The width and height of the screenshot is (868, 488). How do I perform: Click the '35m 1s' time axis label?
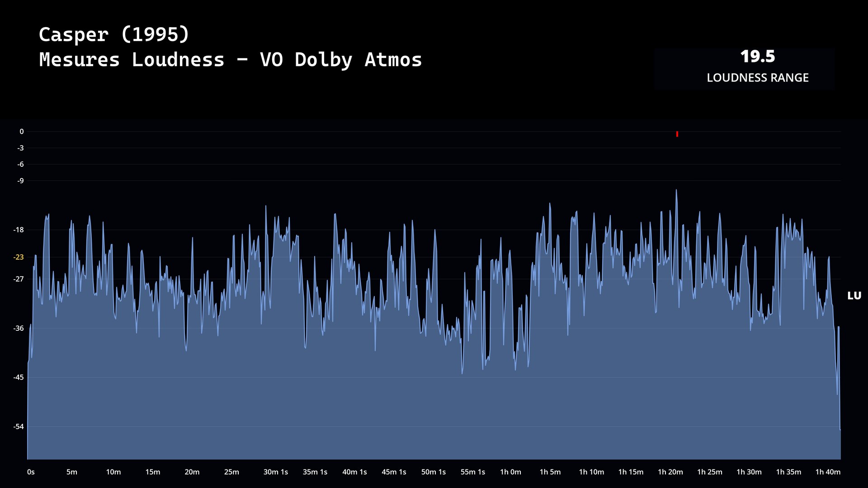(315, 472)
